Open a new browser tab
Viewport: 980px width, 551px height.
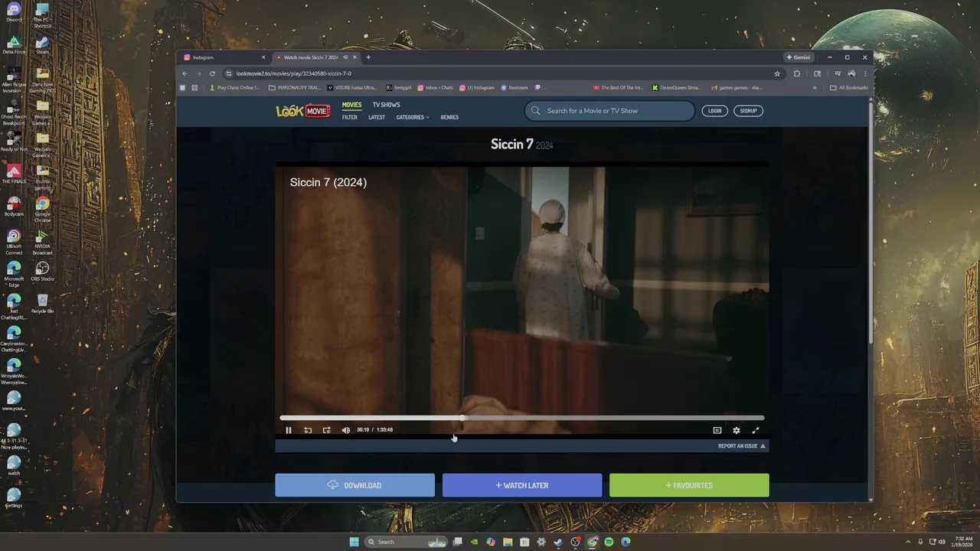tap(368, 57)
